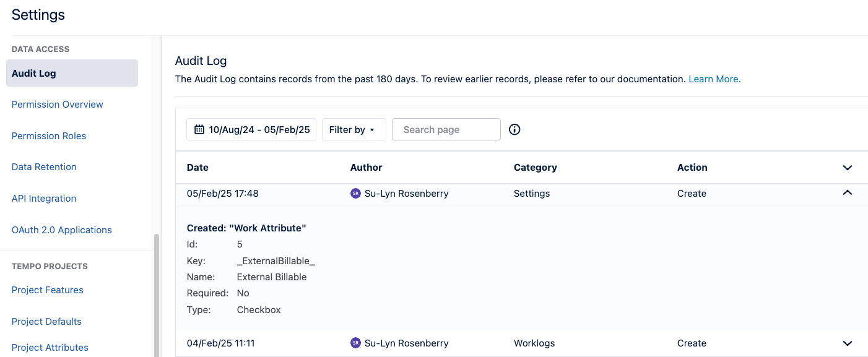Screen dimensions: 868x357
Task: Click into the Search page field
Action: point(446,129)
